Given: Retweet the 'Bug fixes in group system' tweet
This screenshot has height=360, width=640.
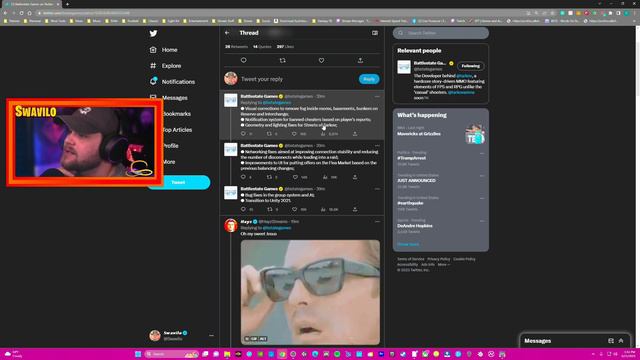Looking at the screenshot, I should (269, 209).
